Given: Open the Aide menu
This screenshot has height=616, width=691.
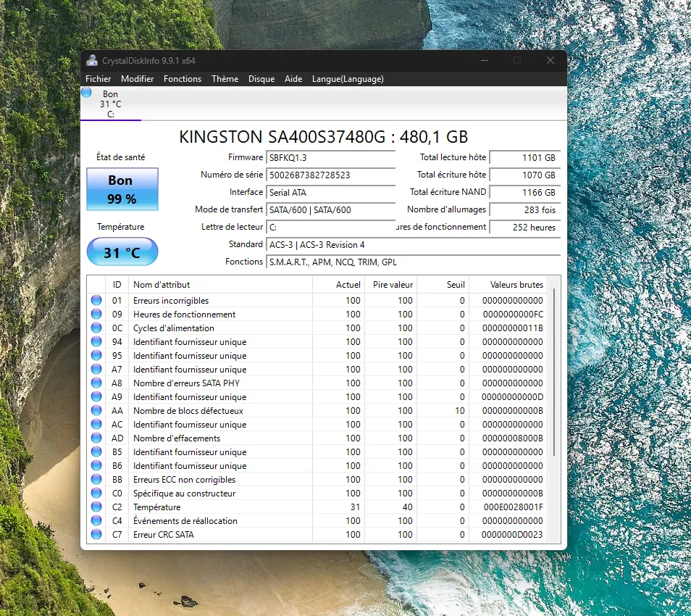Looking at the screenshot, I should point(293,79).
